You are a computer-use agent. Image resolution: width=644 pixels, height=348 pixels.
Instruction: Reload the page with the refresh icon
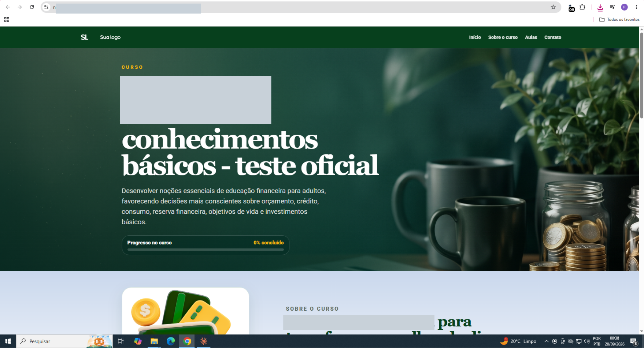pos(32,7)
